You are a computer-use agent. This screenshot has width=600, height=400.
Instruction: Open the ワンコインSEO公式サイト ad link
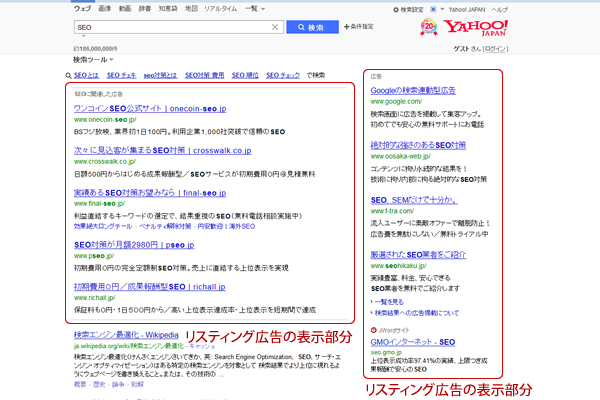[142, 107]
